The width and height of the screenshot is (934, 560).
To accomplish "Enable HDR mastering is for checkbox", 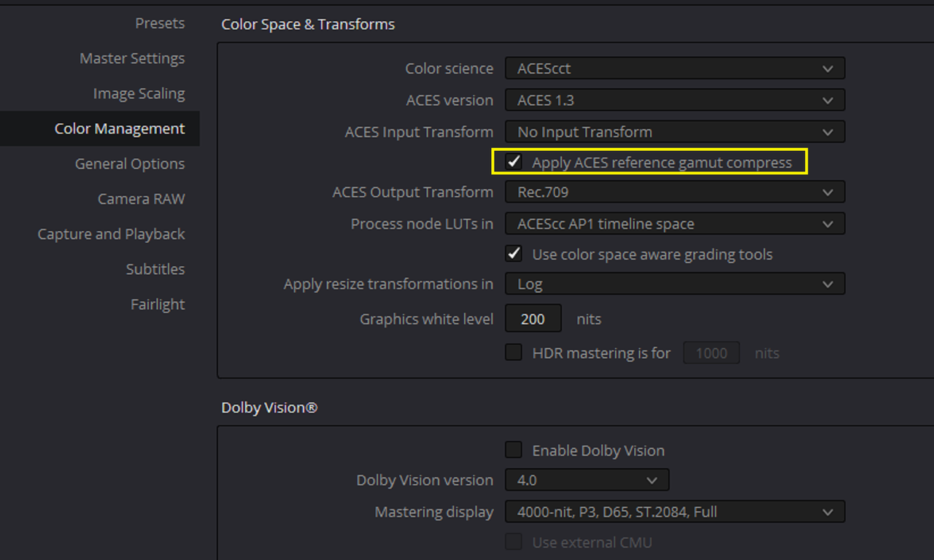I will coord(514,352).
